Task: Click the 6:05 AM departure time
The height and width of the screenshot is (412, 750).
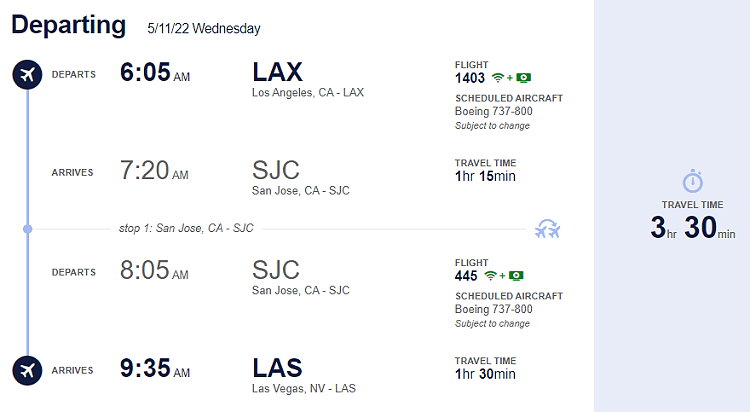Action: [x=155, y=72]
